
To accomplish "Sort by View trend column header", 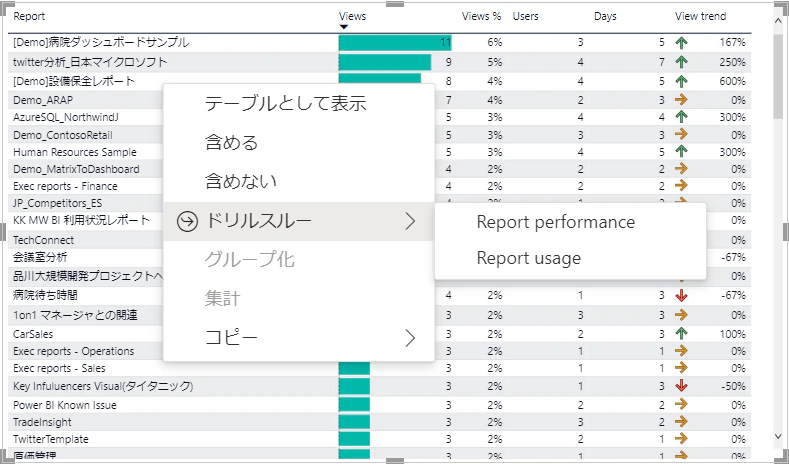I will pos(700,16).
